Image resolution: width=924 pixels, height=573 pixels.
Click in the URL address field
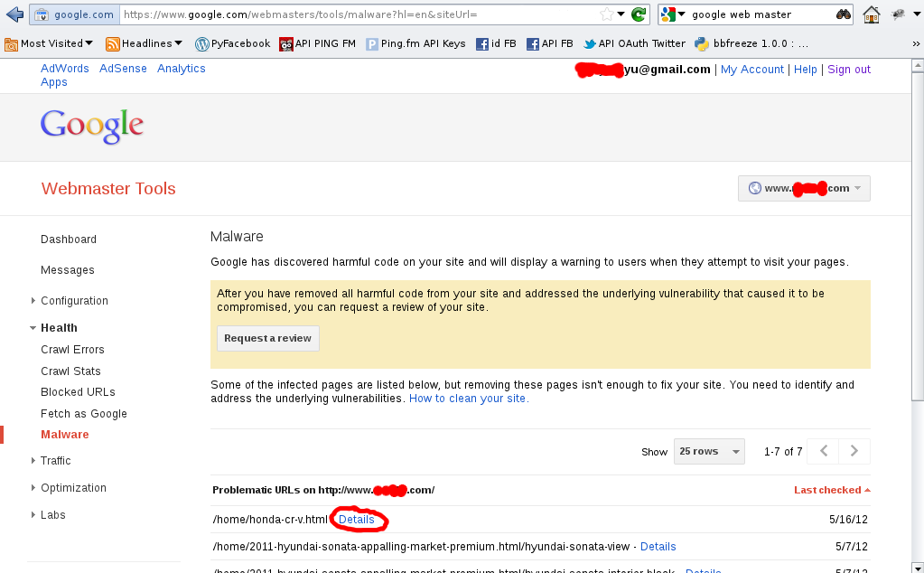point(359,14)
